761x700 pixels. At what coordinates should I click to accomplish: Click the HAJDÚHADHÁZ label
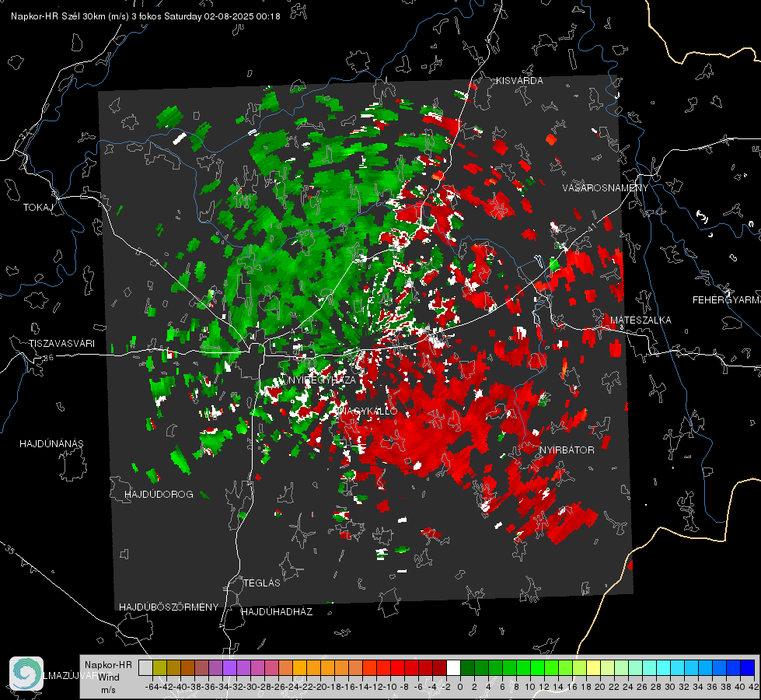[x=277, y=612]
